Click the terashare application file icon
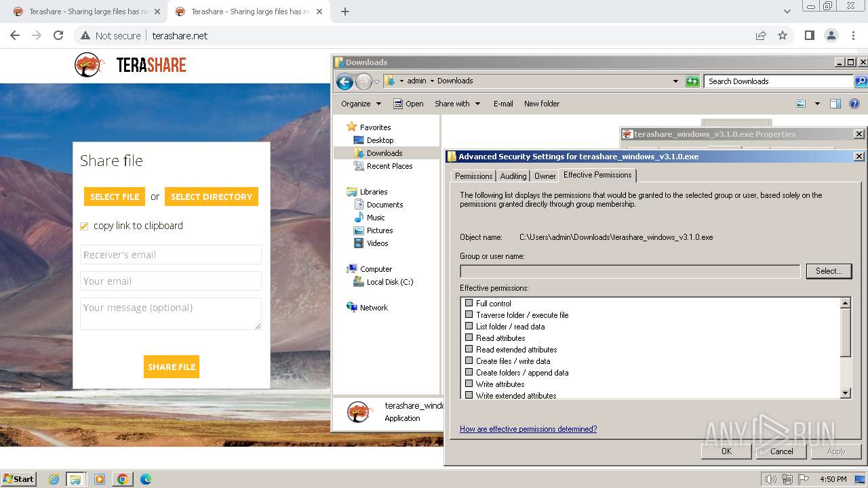Viewport: 868px width, 488px height. point(359,411)
